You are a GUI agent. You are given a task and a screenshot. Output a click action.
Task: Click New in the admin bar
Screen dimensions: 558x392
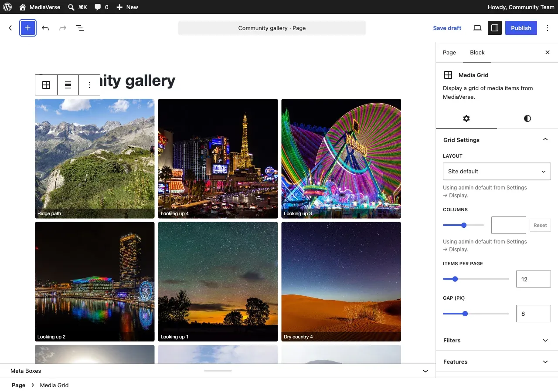127,7
